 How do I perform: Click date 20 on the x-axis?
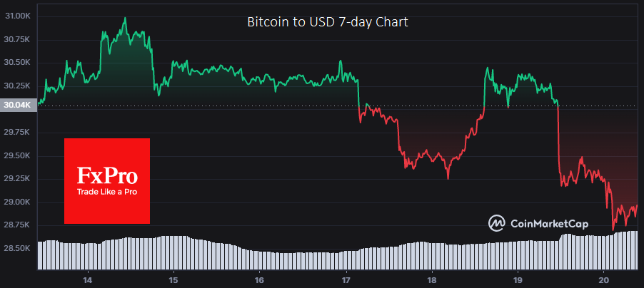[604, 279]
